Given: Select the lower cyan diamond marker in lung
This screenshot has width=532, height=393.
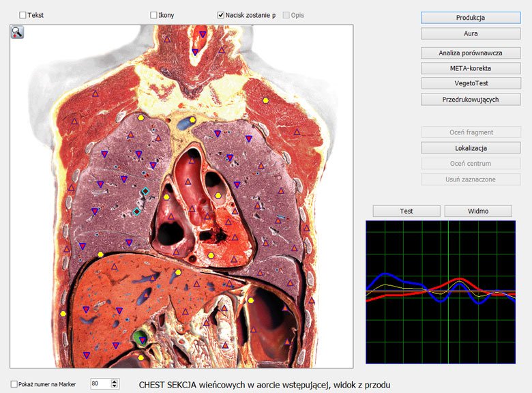Looking at the screenshot, I should 137,212.
